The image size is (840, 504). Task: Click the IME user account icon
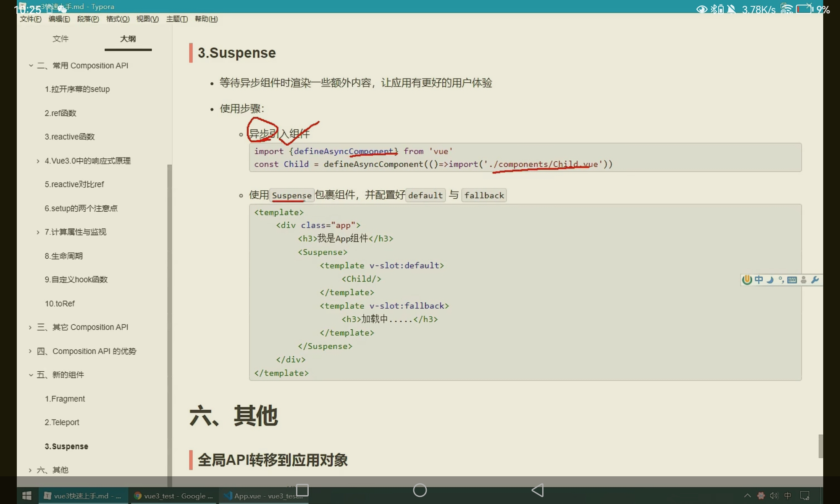pyautogui.click(x=803, y=280)
